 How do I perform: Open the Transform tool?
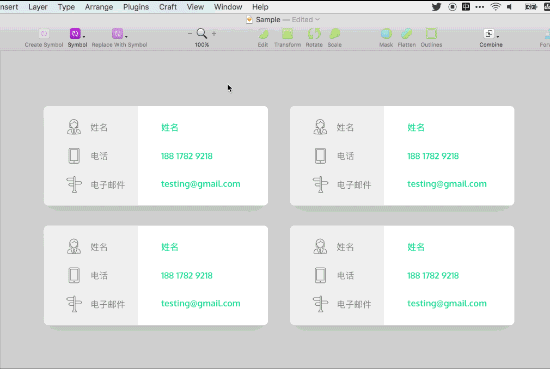pyautogui.click(x=287, y=34)
